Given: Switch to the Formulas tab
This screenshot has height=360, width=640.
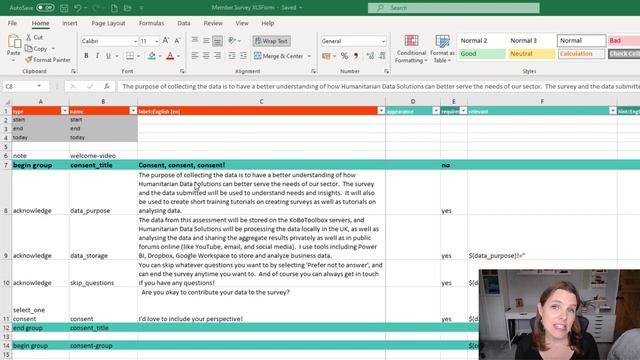Looking at the screenshot, I should click(x=151, y=23).
